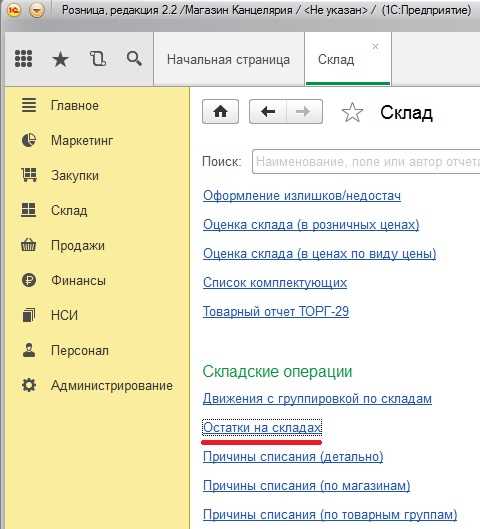Open Оценка склада (в ценах по виду цены)

coord(320,254)
